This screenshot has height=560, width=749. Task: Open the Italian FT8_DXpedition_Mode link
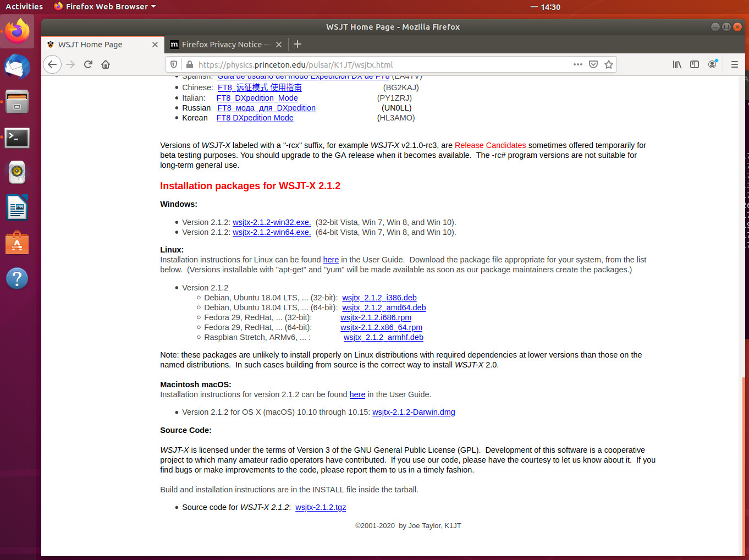257,98
